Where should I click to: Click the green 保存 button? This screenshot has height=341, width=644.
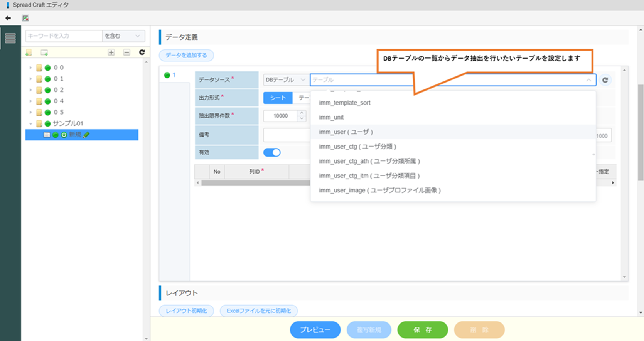pos(422,330)
